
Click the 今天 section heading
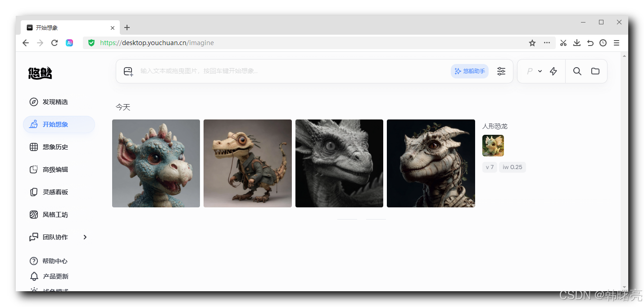pos(123,107)
